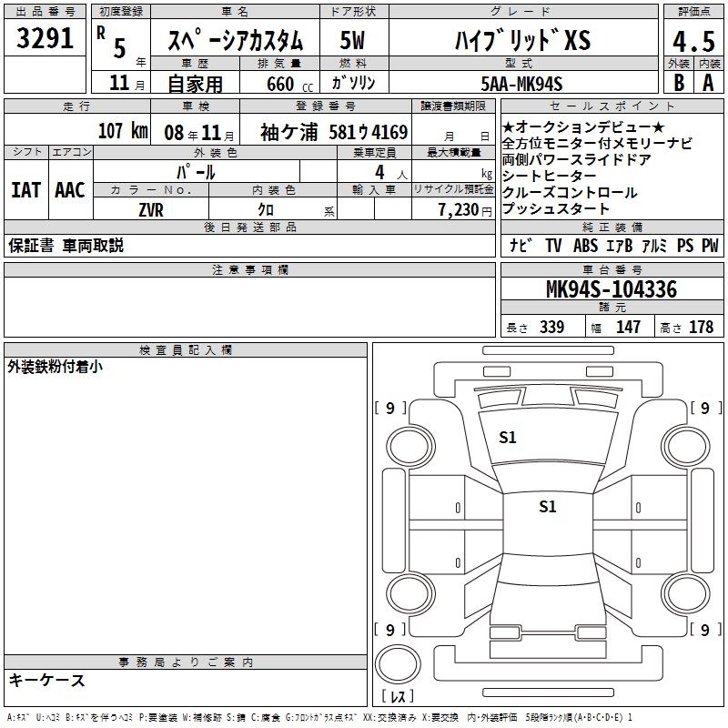Screen dimensions: 728x728
Task: Select the interior color クロ
Action: coord(266,210)
